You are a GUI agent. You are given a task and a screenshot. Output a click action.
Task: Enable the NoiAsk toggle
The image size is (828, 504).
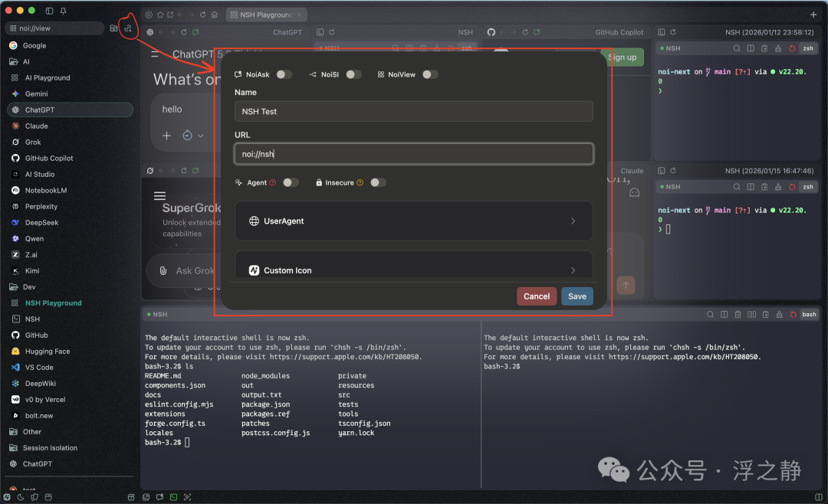(x=284, y=74)
